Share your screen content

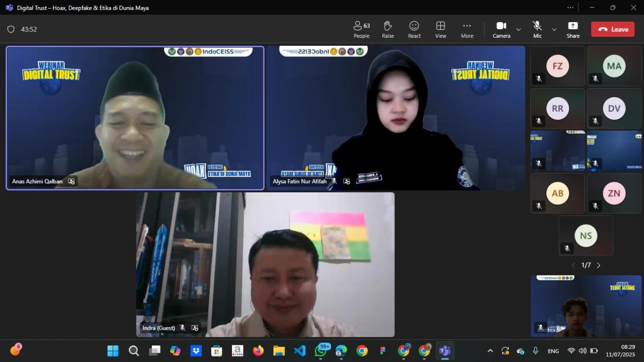click(573, 29)
